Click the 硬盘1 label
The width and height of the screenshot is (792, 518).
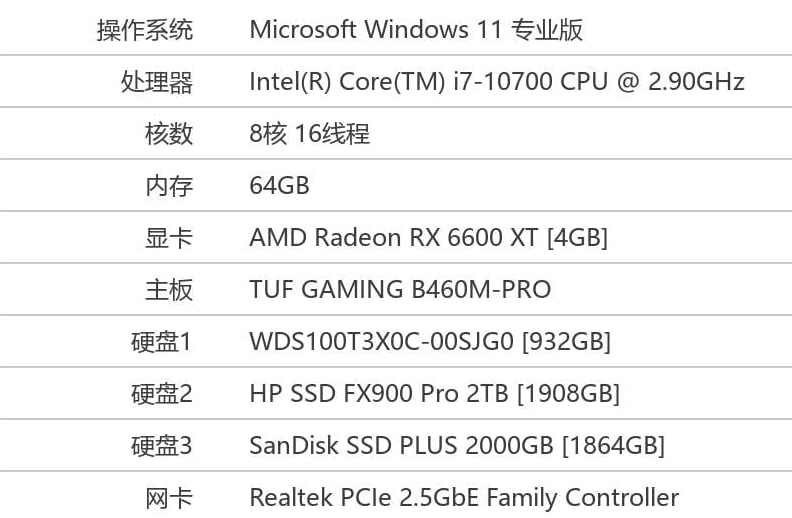pyautogui.click(x=161, y=342)
